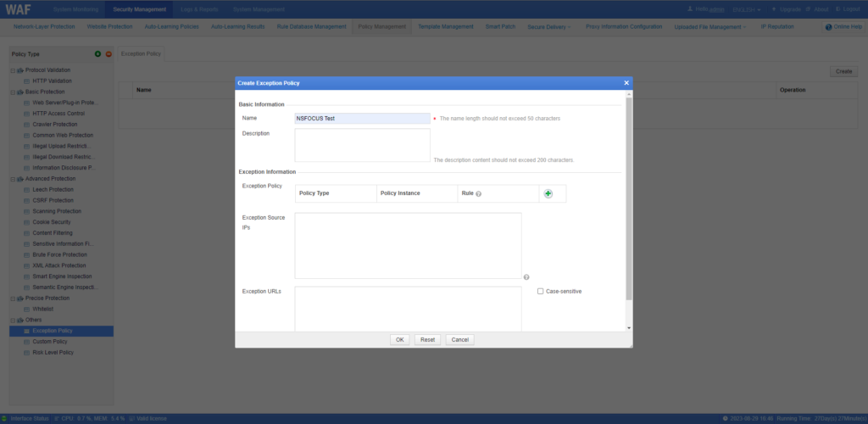Switch to the Rule Database Management tab
The width and height of the screenshot is (868, 424).
(311, 26)
